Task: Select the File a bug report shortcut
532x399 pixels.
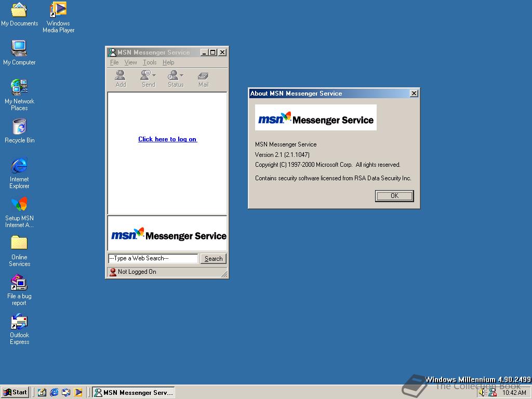Action: [19, 290]
